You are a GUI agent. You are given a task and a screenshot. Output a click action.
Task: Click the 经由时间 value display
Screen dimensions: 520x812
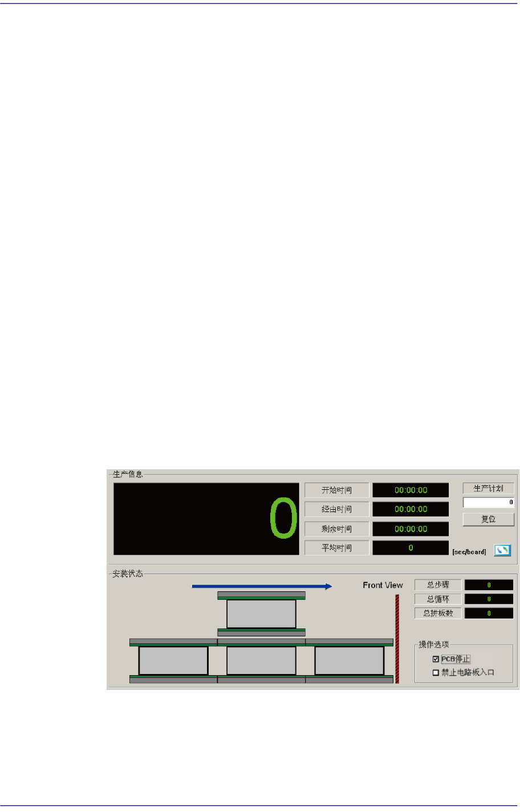pos(411,509)
